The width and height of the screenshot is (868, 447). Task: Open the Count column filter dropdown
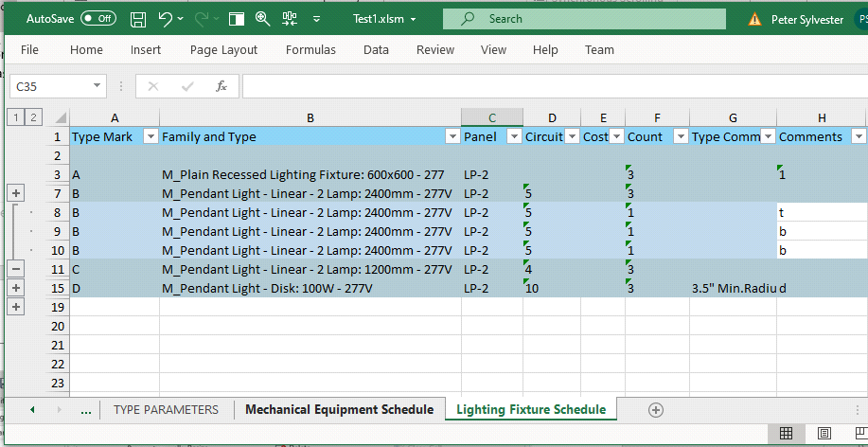pyautogui.click(x=681, y=136)
